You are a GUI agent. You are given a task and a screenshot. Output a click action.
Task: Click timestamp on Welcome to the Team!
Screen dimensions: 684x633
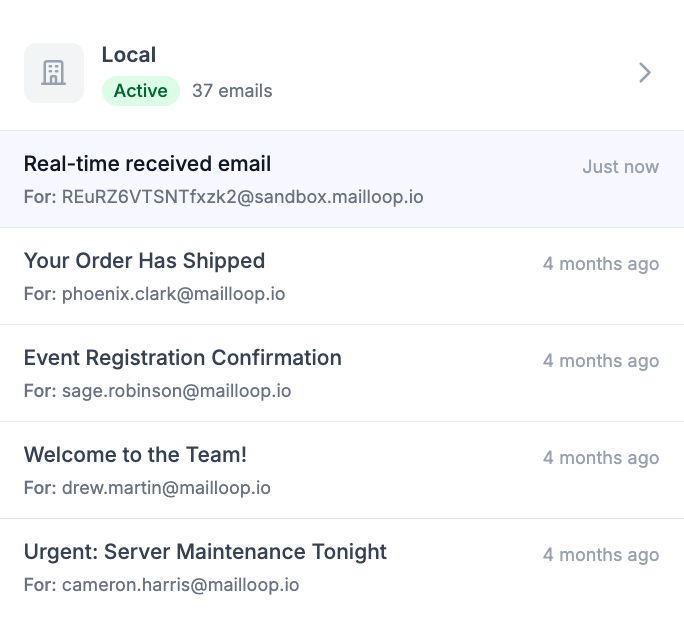pos(600,458)
